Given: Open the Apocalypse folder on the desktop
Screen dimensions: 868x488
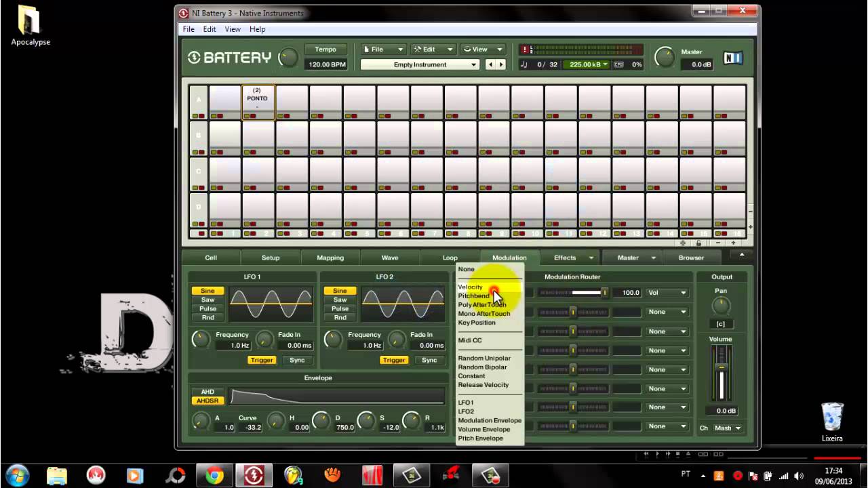Looking at the screenshot, I should (x=30, y=26).
